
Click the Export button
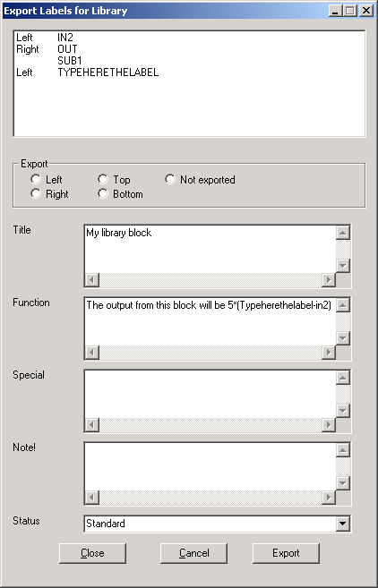point(286,553)
